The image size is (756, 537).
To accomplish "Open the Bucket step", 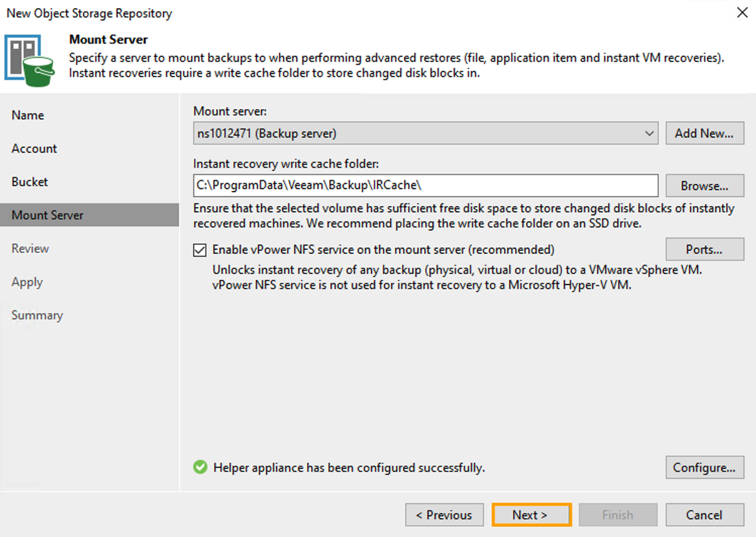I will [x=30, y=182].
